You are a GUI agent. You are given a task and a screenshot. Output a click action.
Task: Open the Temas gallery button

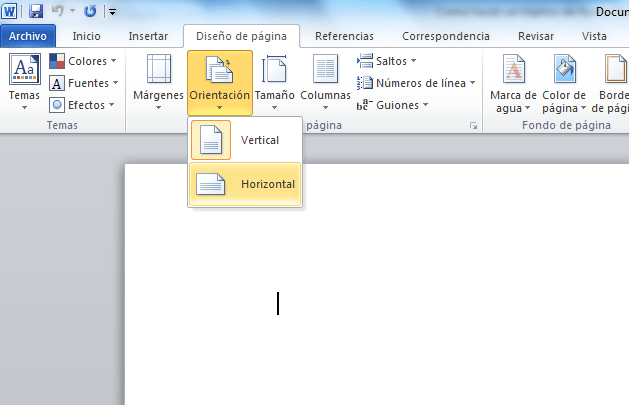tap(24, 82)
